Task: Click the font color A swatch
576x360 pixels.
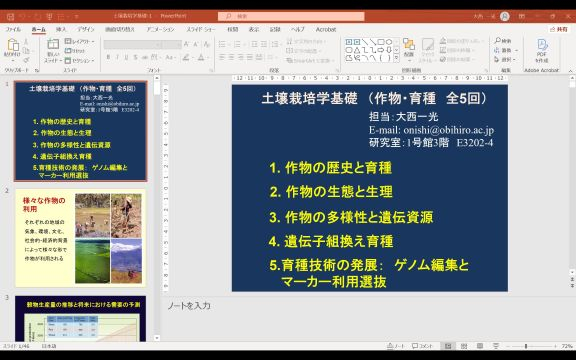Action: coord(201,57)
